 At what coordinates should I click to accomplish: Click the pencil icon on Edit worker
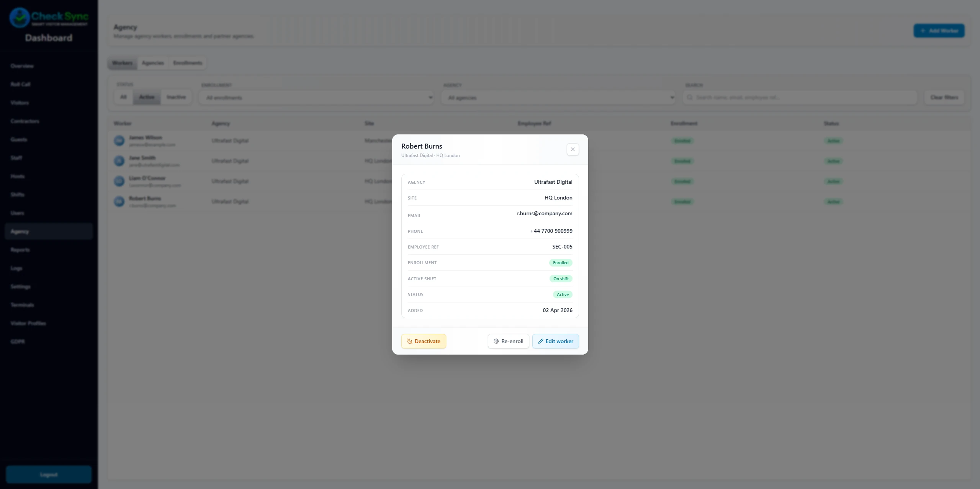pos(540,341)
